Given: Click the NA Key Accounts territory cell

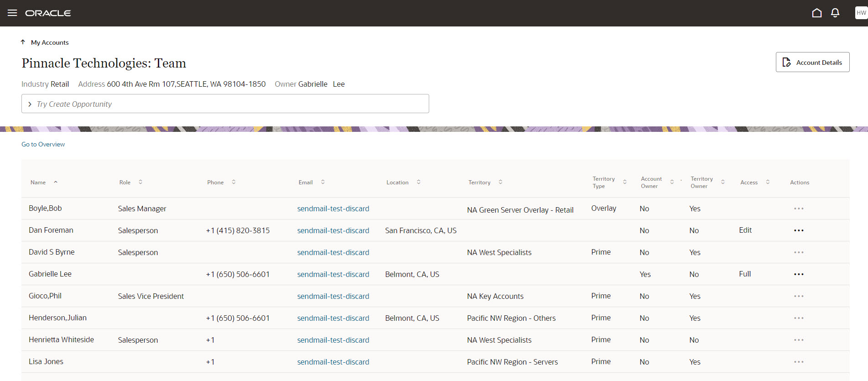Looking at the screenshot, I should (495, 296).
